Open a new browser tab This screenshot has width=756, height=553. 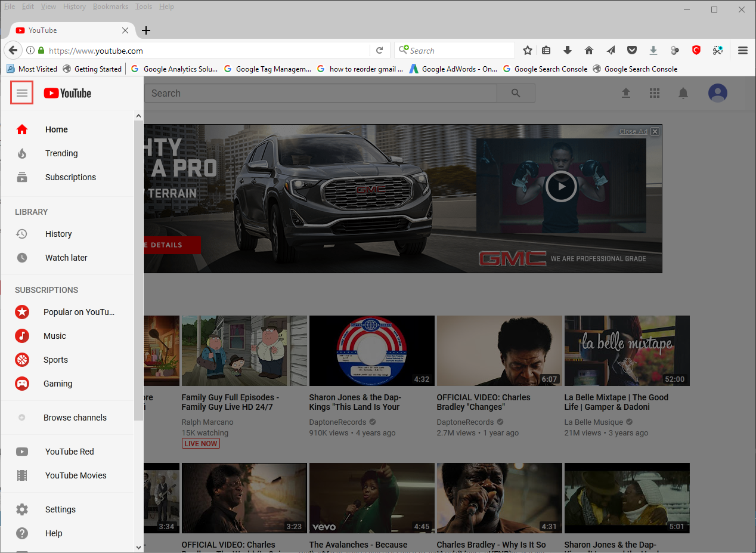(x=146, y=30)
